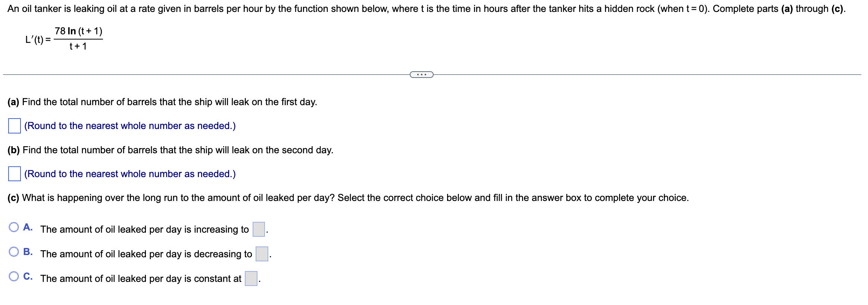Viewport: 868px width, 305px height.
Task: Open the hidden options via the three-dot control
Action: click(x=421, y=75)
